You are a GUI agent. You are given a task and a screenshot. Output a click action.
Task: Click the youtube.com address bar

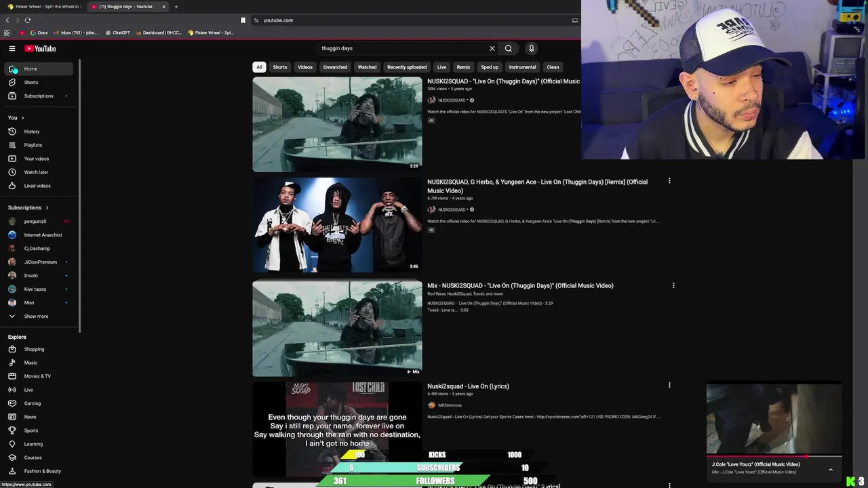[407, 20]
